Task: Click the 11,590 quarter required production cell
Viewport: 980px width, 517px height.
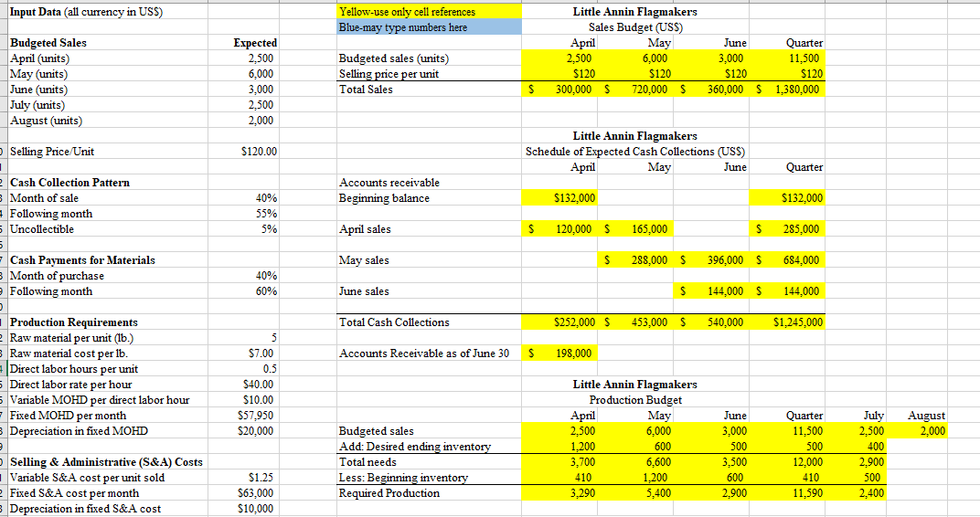Action: 787,492
